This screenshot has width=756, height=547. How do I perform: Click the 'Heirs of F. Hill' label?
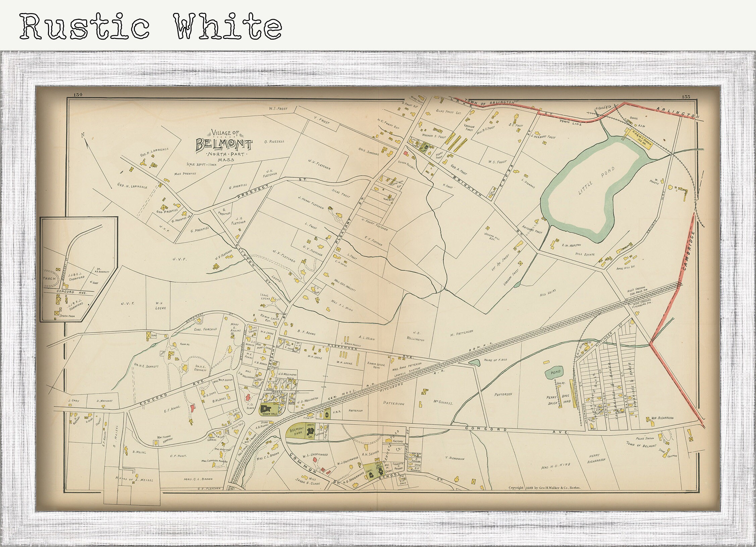[496, 360]
